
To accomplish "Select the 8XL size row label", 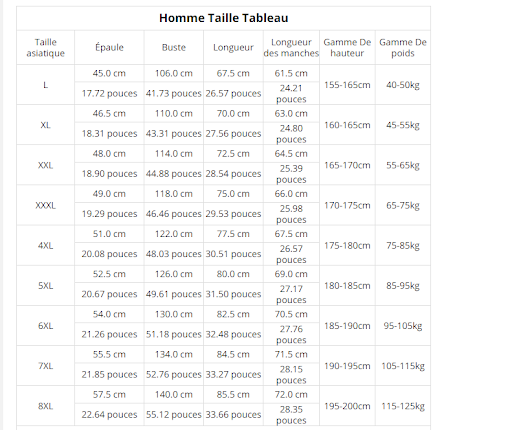I will click(46, 406).
